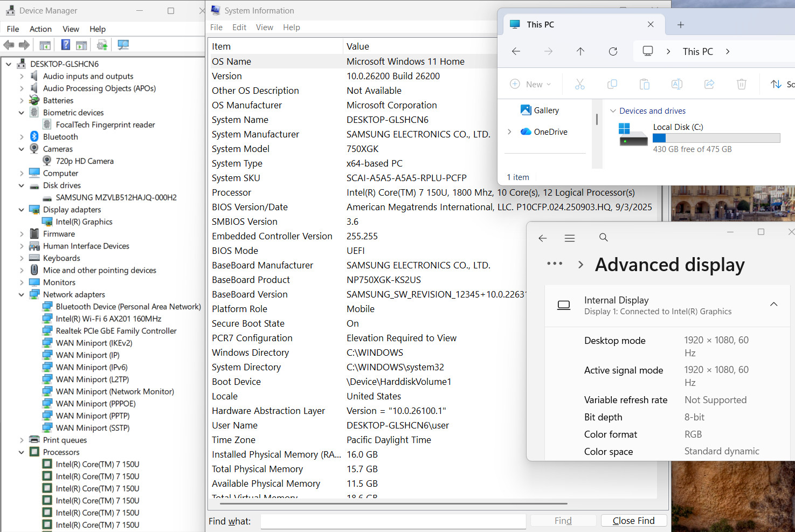Click the Copy icon in Explorer toolbar
This screenshot has height=532, width=795.
tap(612, 84)
